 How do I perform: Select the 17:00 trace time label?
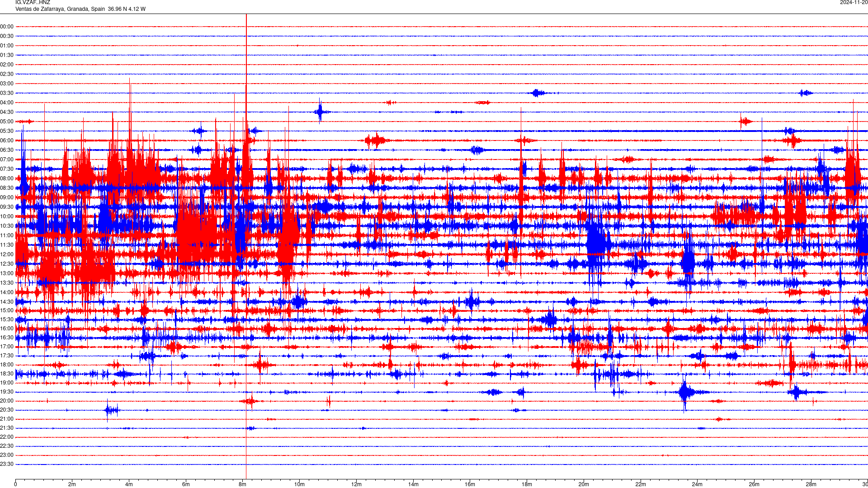pos(7,347)
